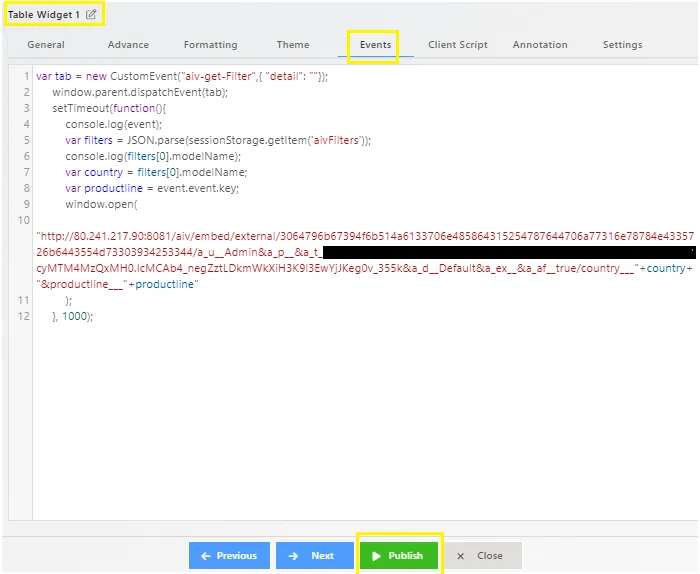This screenshot has width=700, height=574.
Task: Click the Table Widget 1 title text
Action: (44, 15)
